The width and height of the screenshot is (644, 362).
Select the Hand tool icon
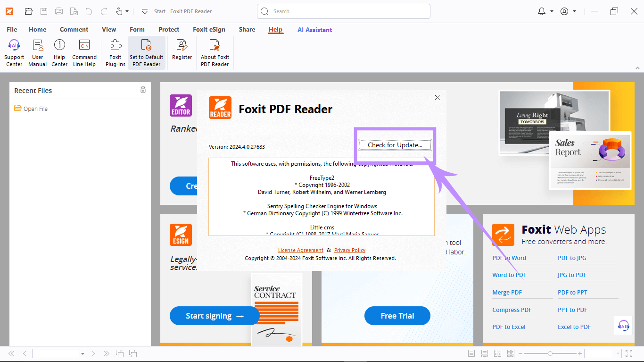pos(119,11)
